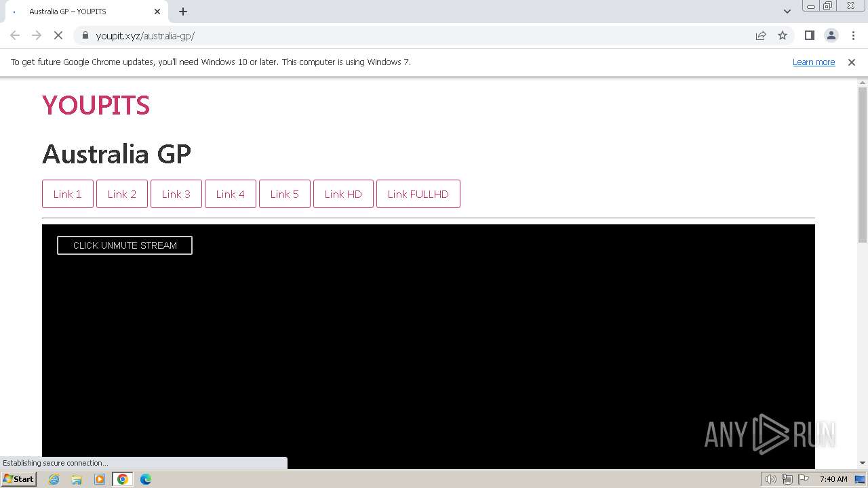The height and width of the screenshot is (488, 868).
Task: View site info lock icon
Action: (x=85, y=35)
